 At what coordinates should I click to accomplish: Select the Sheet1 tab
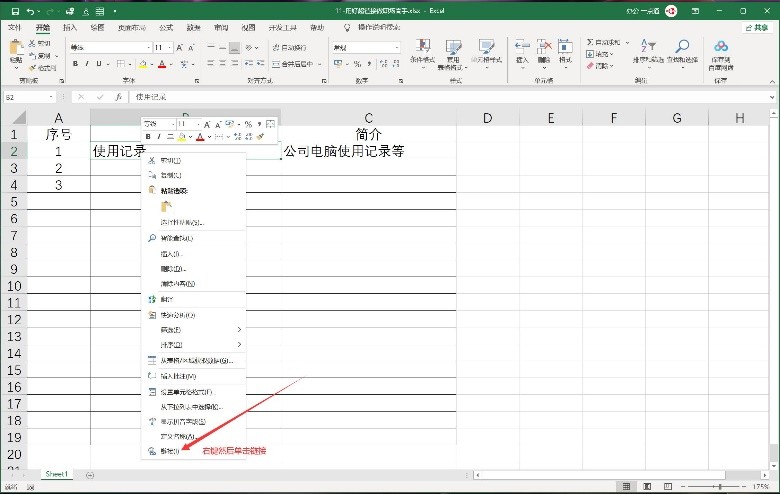click(x=56, y=475)
